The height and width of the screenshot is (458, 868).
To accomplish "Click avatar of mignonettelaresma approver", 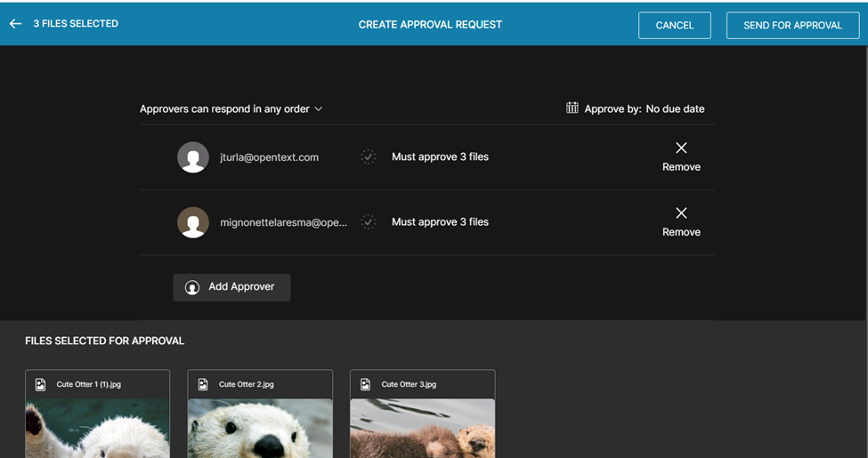I will (193, 222).
